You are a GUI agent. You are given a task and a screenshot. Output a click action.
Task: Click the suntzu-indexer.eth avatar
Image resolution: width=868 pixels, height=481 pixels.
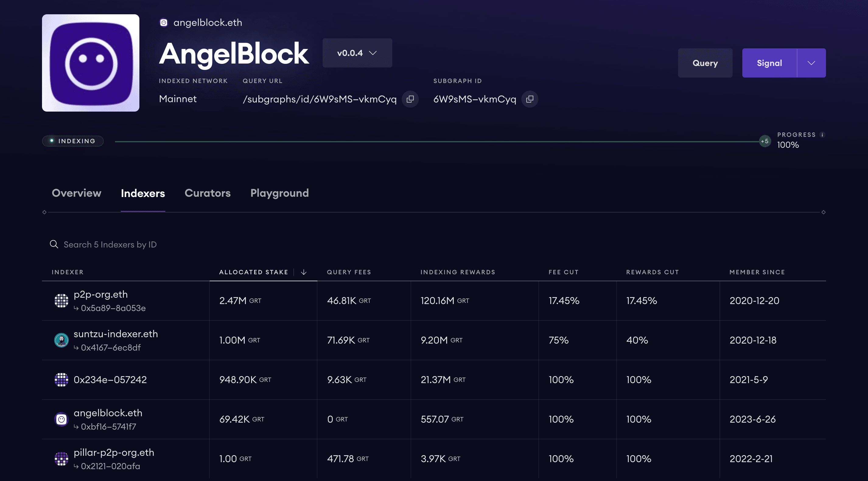61,340
